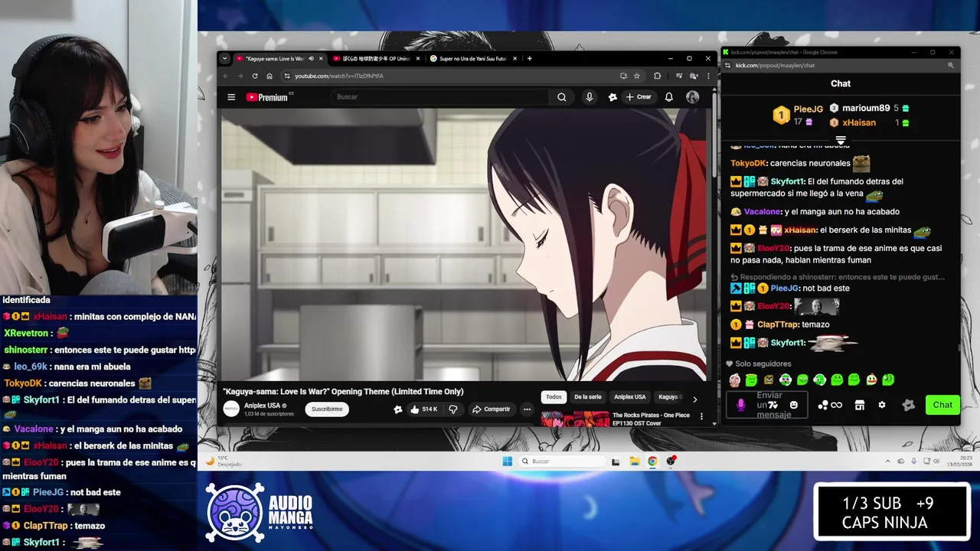Click the Windows taskbar search box
Screen dimensions: 980x551
562,461
